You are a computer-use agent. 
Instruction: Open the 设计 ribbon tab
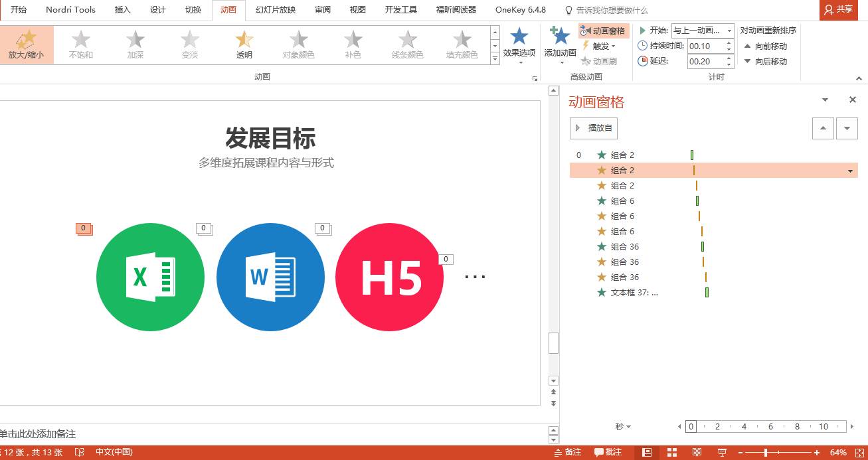click(x=158, y=10)
